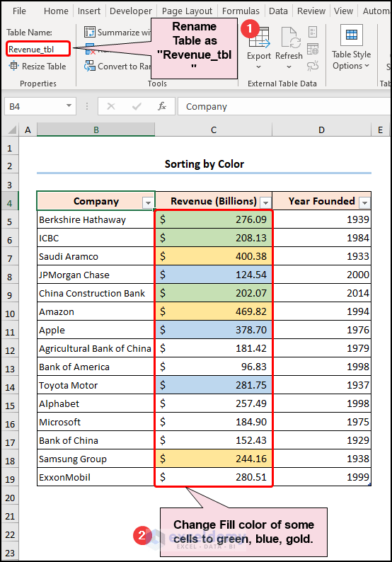Viewport: 392px width, 562px height.
Task: Select the Apple company cell
Action: click(96, 330)
